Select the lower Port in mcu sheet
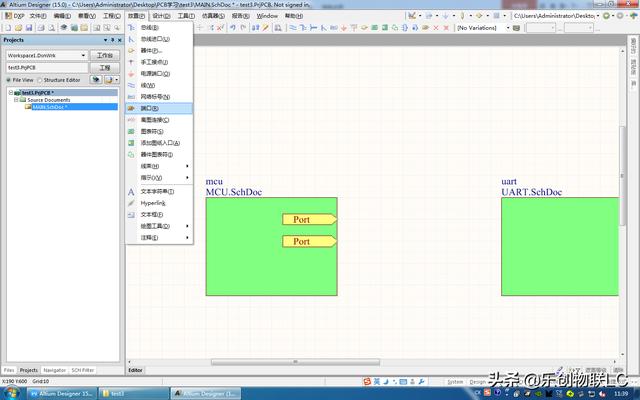The width and height of the screenshot is (640, 400). 309,242
